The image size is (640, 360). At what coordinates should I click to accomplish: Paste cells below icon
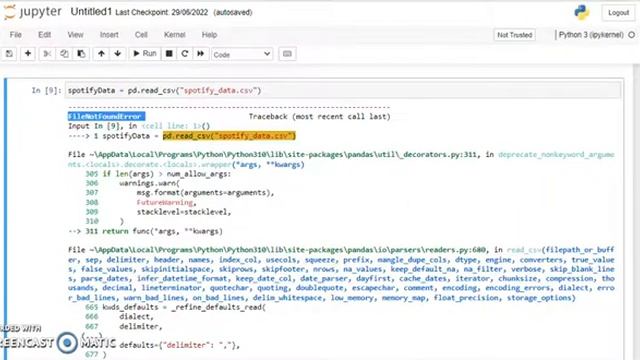click(x=81, y=54)
